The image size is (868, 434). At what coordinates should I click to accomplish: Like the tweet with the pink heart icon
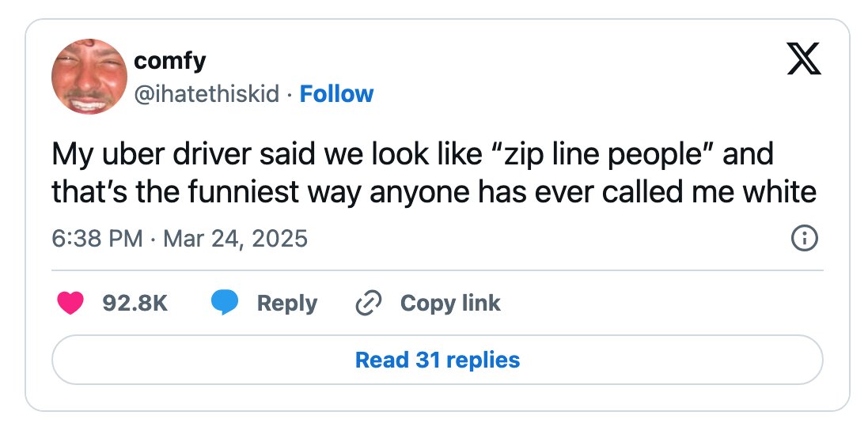[x=70, y=303]
